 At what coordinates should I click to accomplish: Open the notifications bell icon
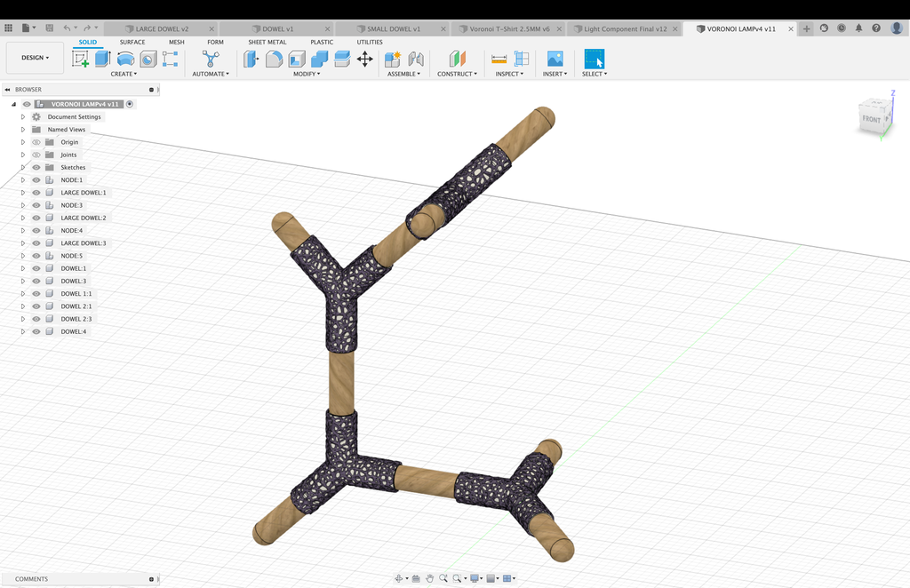pos(858,28)
